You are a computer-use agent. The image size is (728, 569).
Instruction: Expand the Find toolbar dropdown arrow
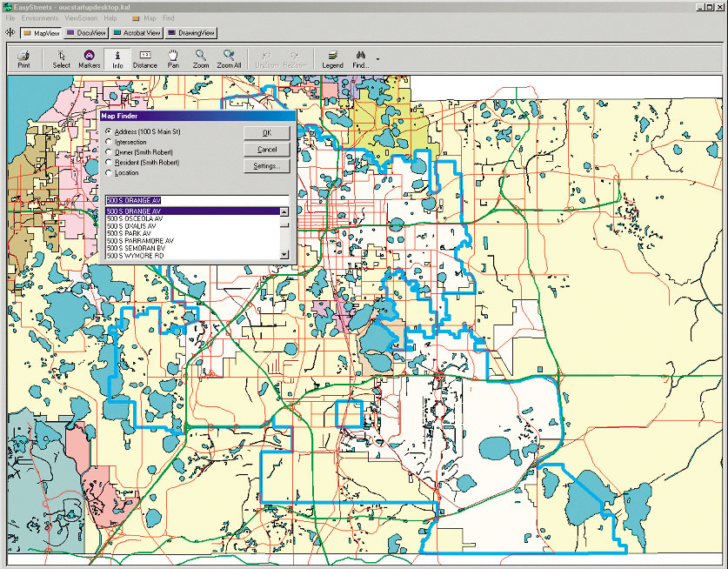[x=377, y=61]
